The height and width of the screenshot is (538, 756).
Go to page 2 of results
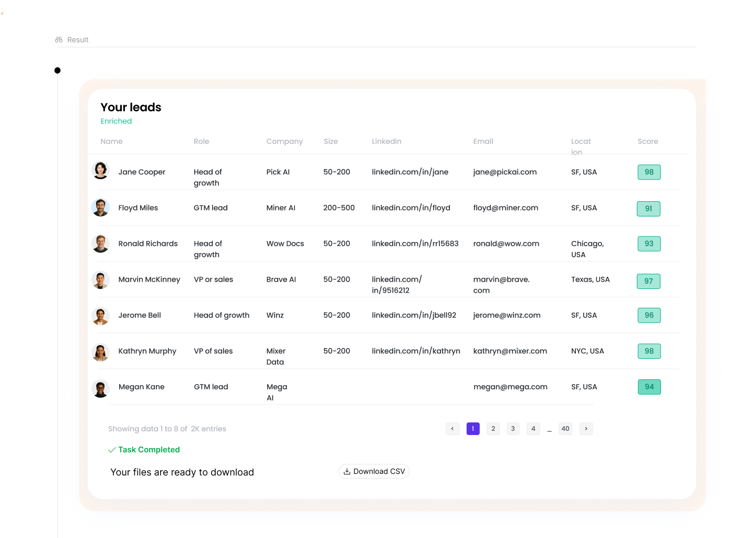pos(493,429)
